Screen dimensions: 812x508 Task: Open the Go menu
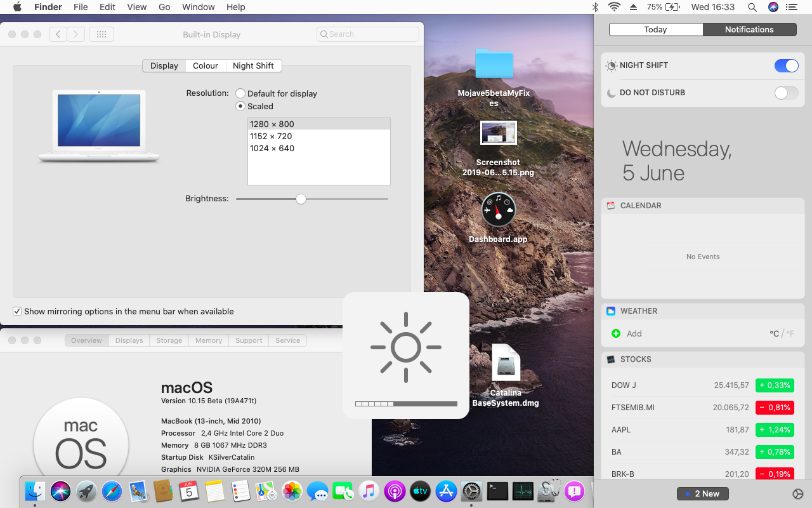click(164, 7)
